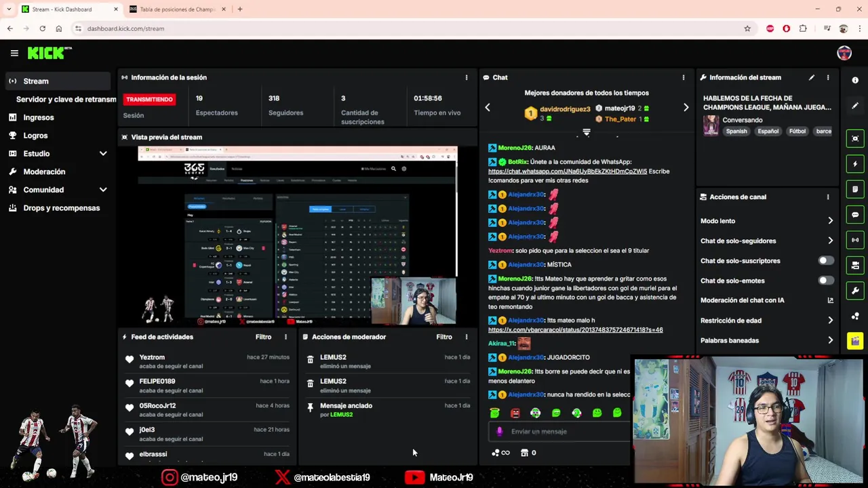
Task: Open Moderación del chat con IA external link
Action: click(x=830, y=300)
